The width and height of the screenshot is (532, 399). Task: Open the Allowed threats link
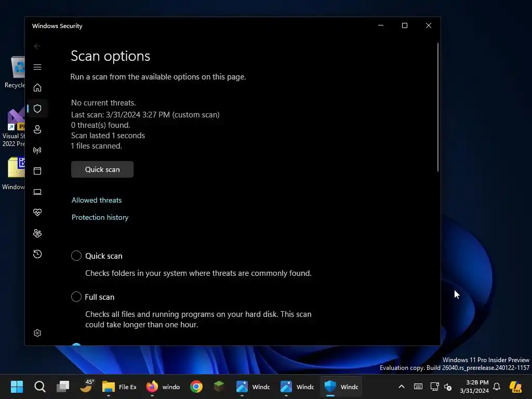tap(96, 200)
